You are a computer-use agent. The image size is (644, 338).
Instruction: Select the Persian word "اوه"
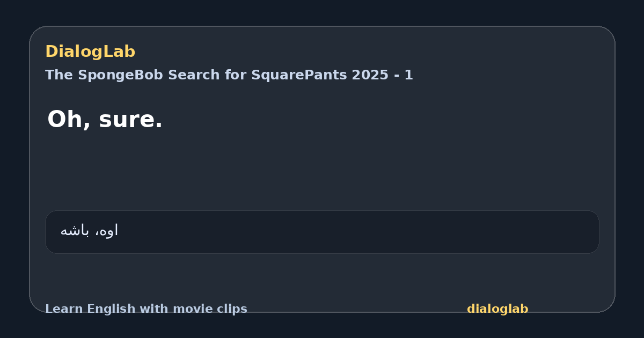tap(109, 231)
